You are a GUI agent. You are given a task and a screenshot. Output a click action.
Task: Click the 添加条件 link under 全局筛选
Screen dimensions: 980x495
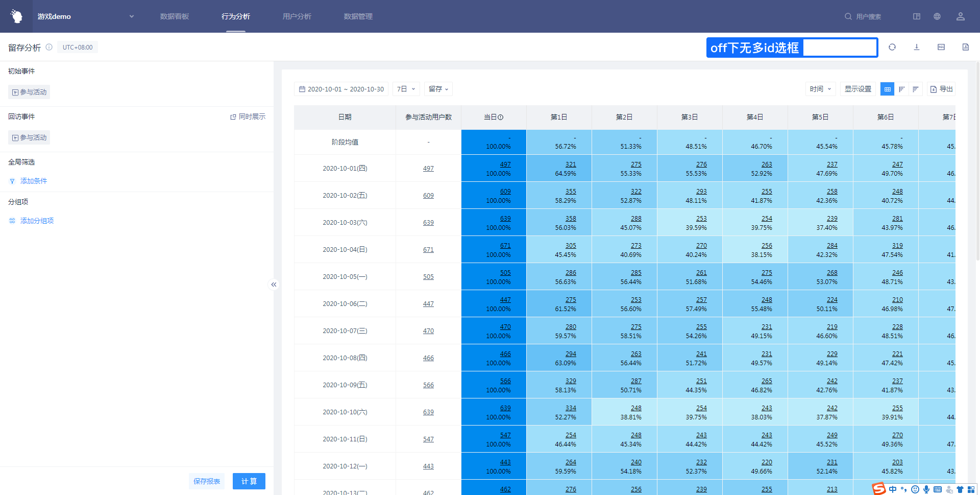(33, 181)
